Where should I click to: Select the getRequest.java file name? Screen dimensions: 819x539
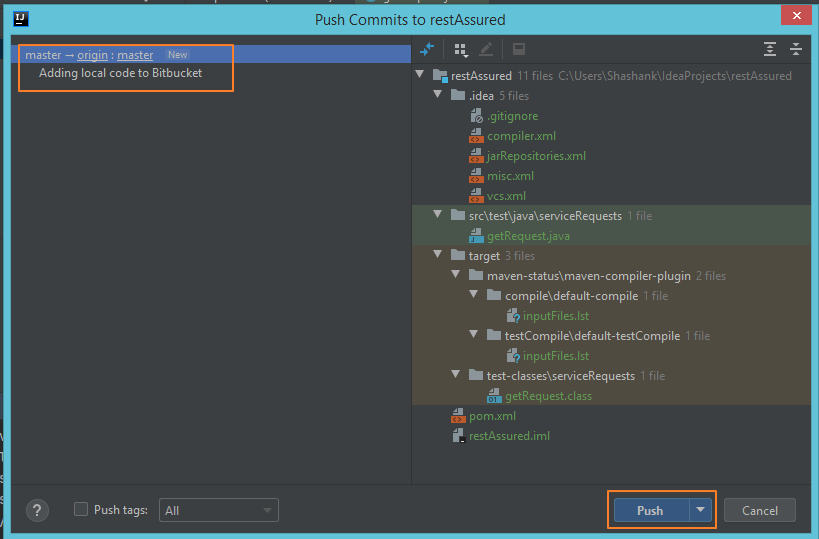tap(528, 236)
